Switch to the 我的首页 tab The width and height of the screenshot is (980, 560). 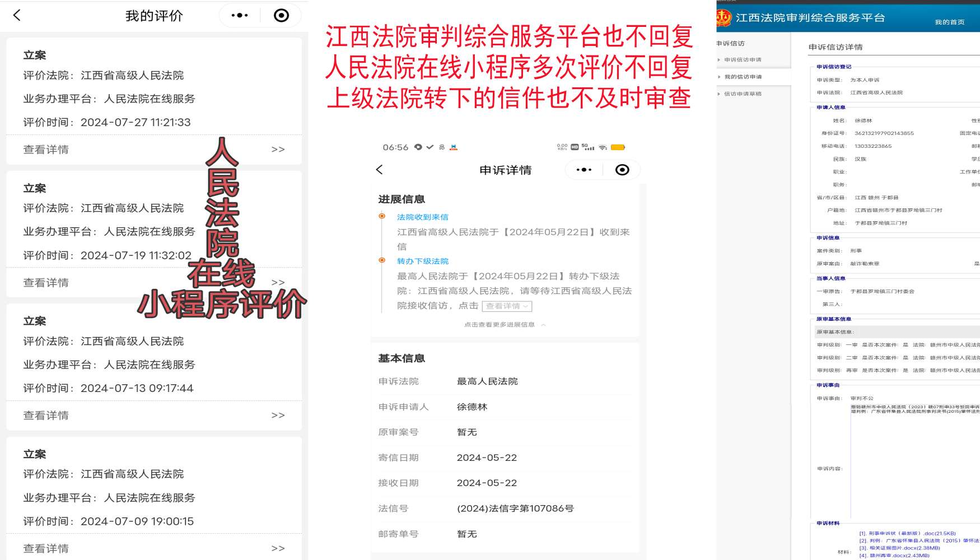point(949,22)
